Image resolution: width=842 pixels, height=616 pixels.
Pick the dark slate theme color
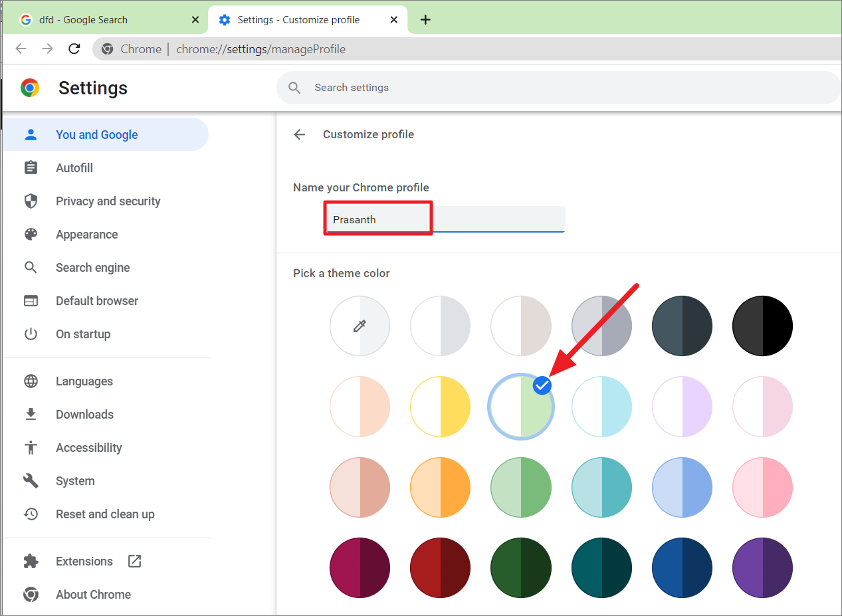pos(682,326)
